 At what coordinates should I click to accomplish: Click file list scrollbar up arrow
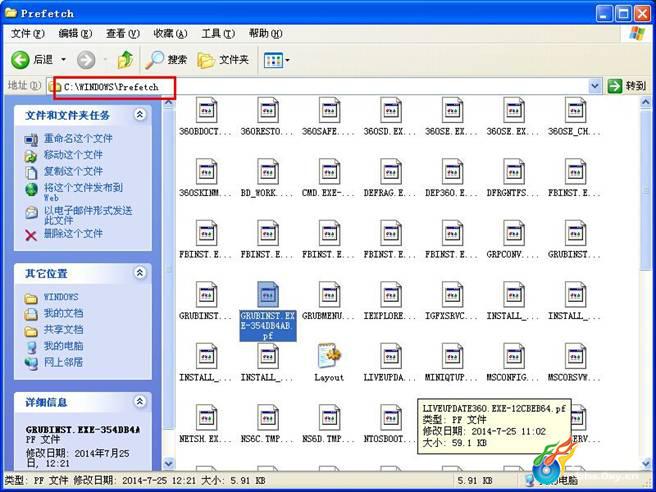coord(646,102)
